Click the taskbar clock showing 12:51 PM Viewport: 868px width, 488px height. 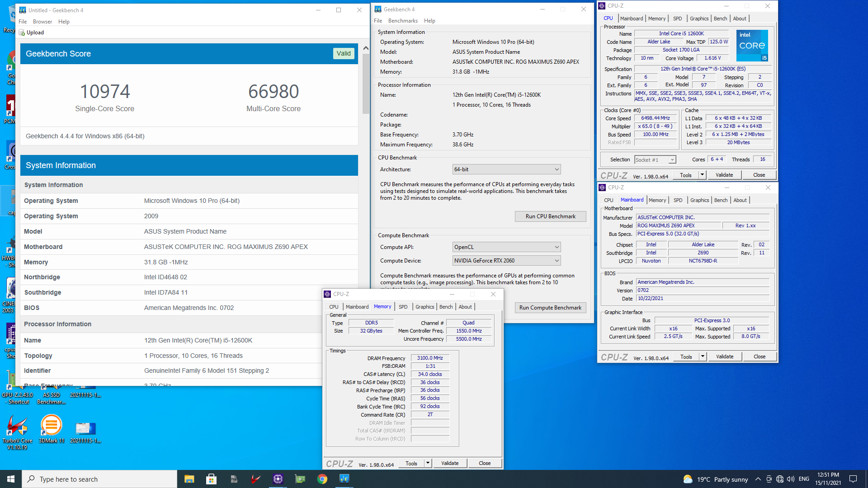(x=828, y=479)
